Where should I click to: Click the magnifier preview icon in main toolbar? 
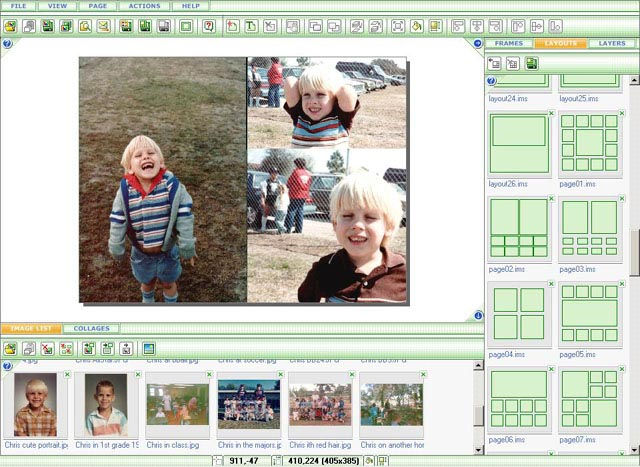(x=85, y=27)
